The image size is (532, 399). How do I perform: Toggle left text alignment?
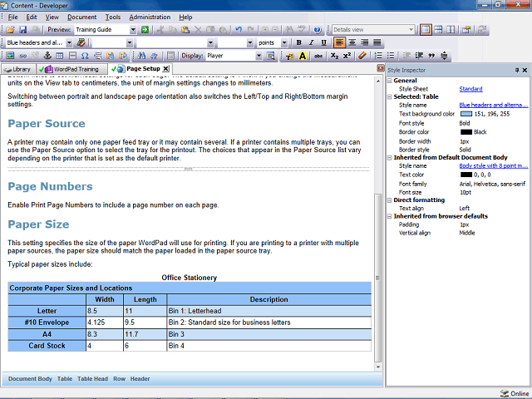pyautogui.click(x=339, y=42)
